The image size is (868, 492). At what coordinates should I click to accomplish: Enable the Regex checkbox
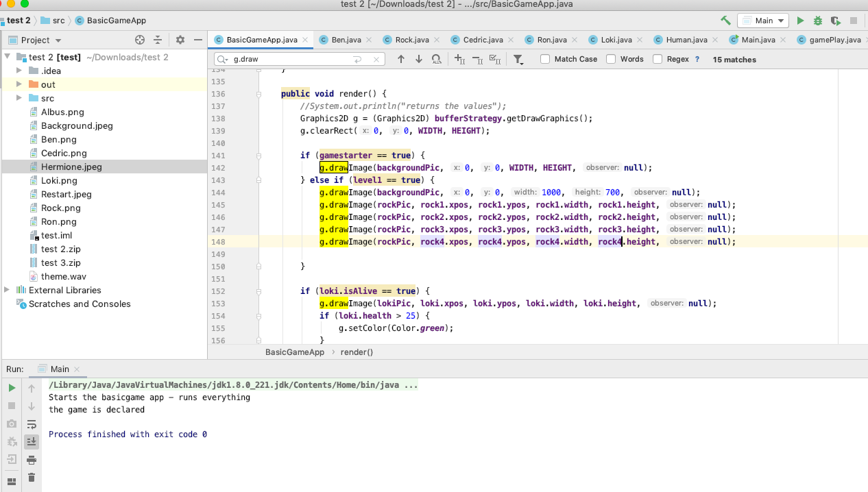tap(658, 60)
